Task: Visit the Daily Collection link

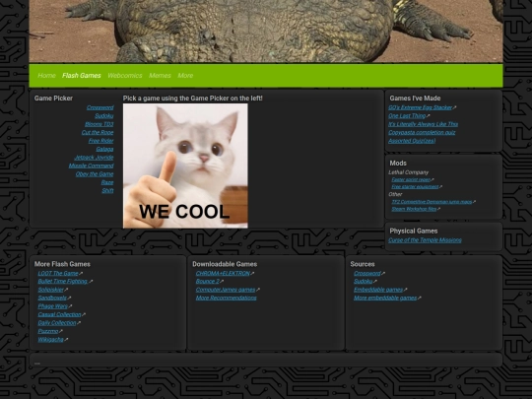Action: pyautogui.click(x=57, y=323)
